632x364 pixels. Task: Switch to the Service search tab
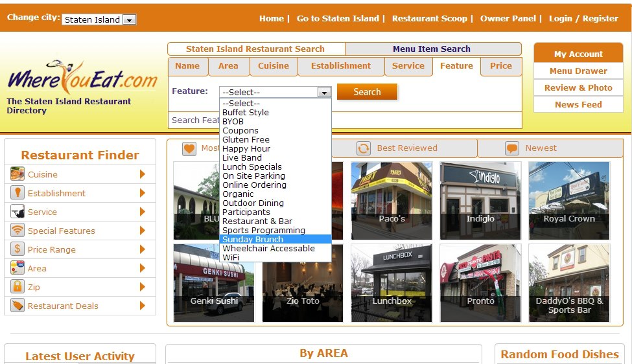408,66
